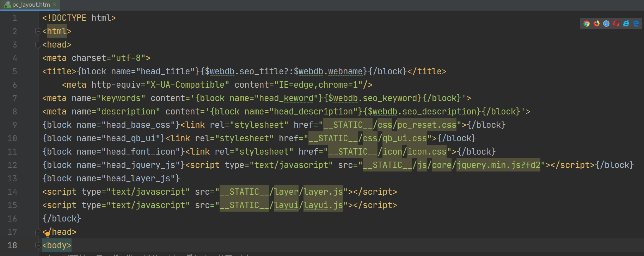Screen dimensions: 644x256
Task: Click __STATIC__ in head_base_css line
Action: pos(348,125)
